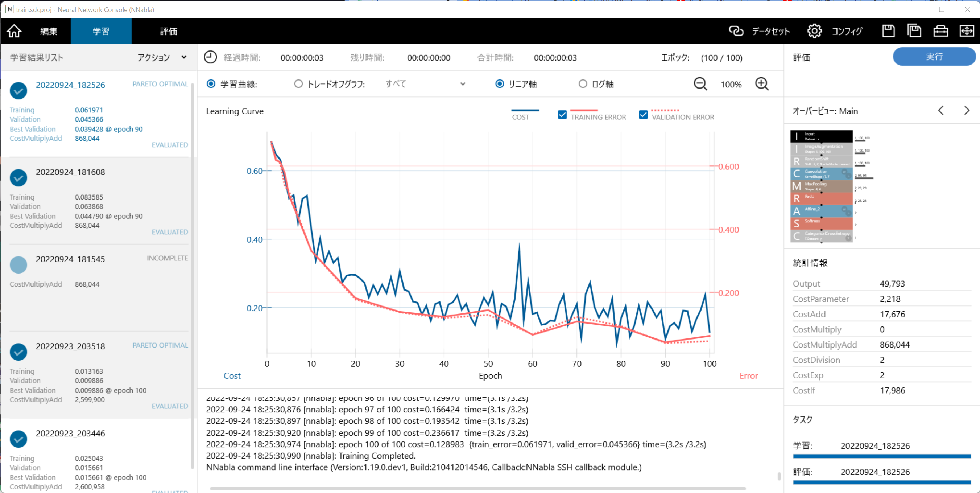Go to next overview with right chevron

pyautogui.click(x=967, y=111)
